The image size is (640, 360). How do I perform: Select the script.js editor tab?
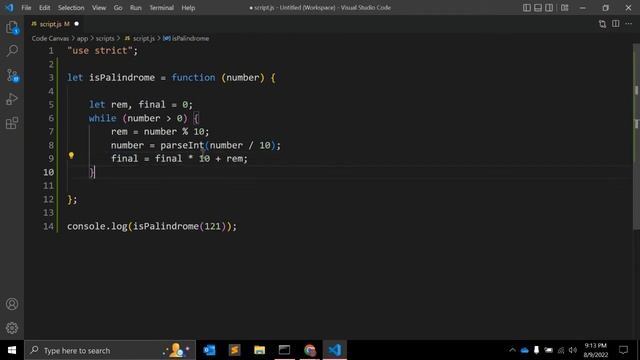tap(54, 24)
